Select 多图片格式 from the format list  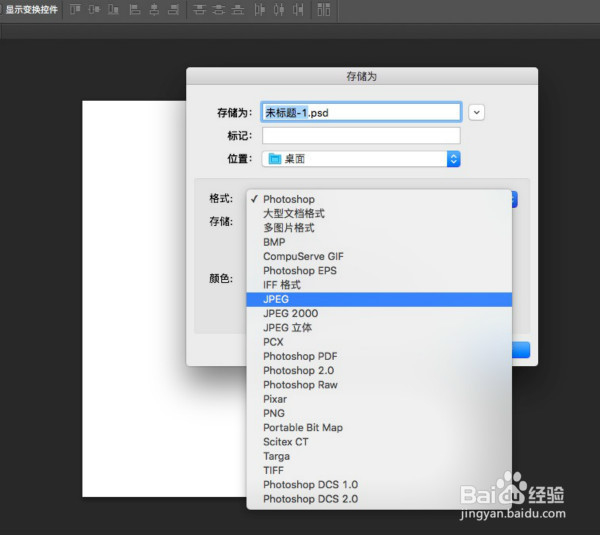(x=379, y=228)
